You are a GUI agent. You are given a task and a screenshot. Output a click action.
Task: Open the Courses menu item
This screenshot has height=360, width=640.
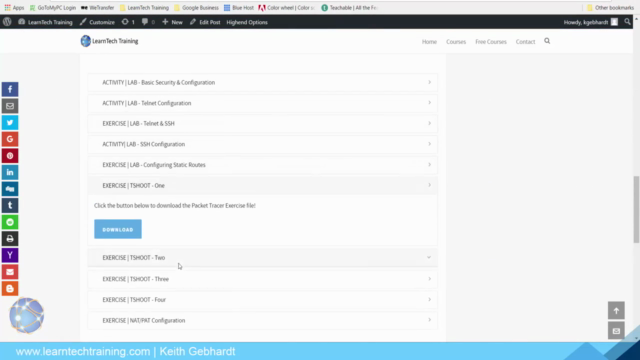click(456, 42)
